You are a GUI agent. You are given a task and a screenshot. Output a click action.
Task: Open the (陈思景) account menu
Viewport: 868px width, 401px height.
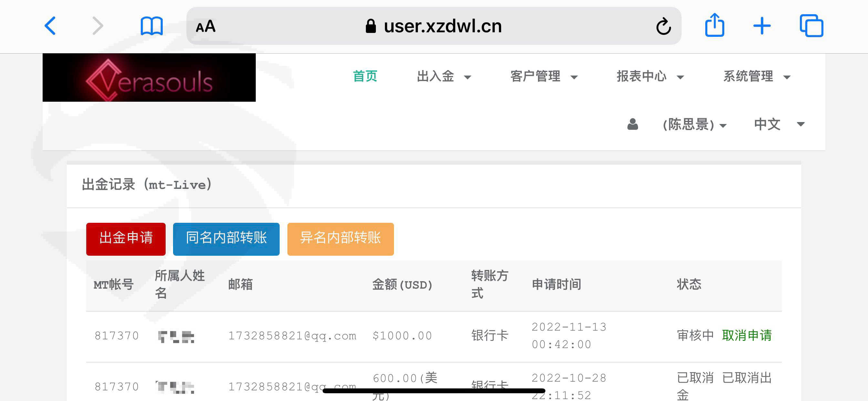694,125
